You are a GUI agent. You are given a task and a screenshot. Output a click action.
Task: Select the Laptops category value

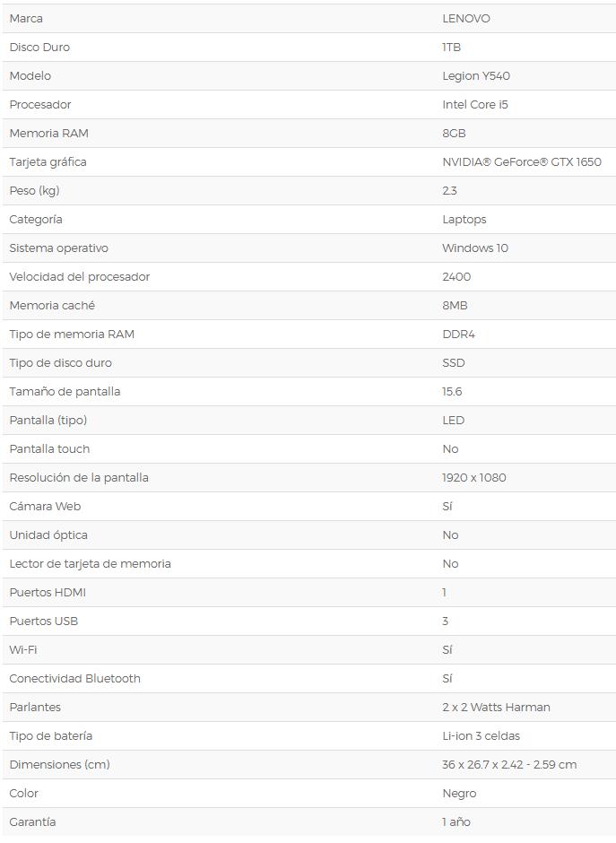coord(464,220)
